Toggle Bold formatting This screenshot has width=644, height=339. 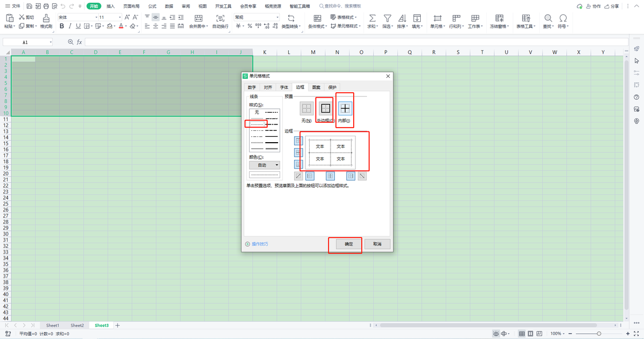coord(62,26)
